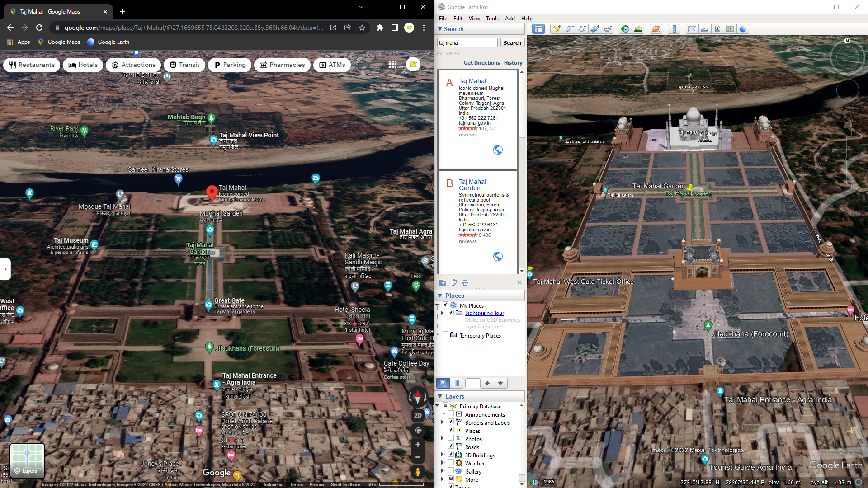This screenshot has height=488, width=868.
Task: Click the Taj Mahal search input field
Action: 467,42
